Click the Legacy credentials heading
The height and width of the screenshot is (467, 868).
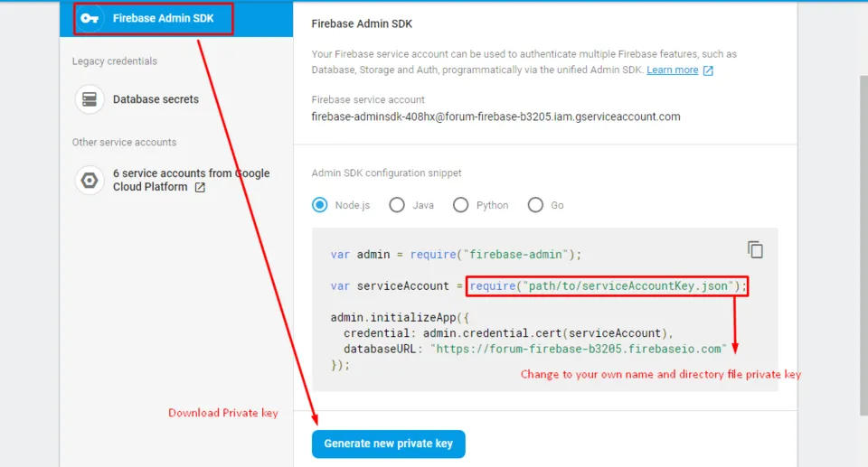115,61
